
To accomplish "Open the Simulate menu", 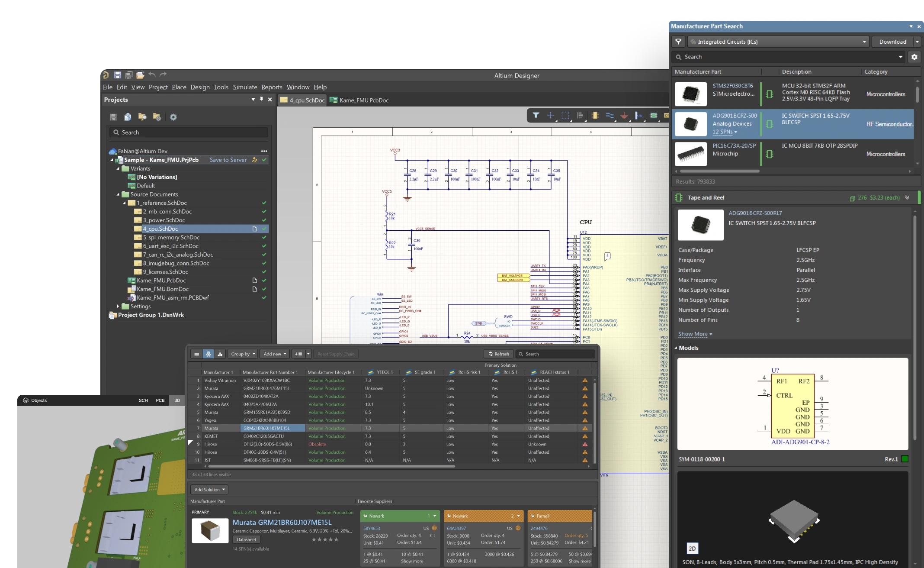I will click(245, 87).
